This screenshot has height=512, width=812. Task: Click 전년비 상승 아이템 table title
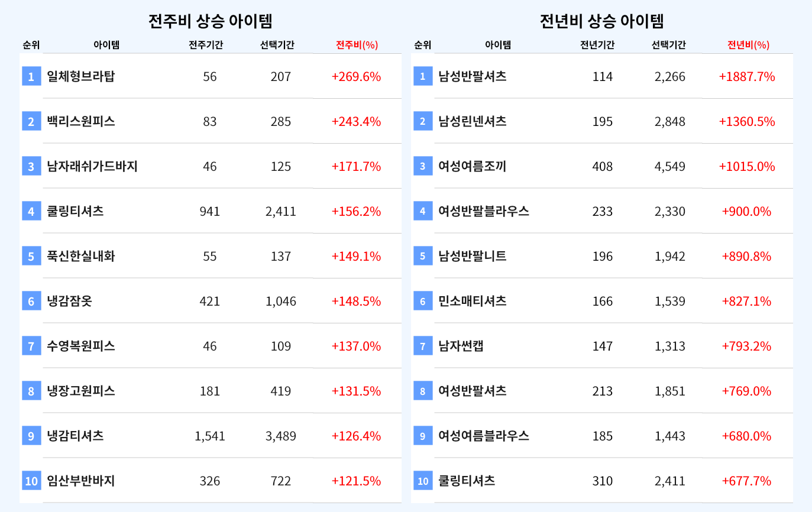coord(601,21)
